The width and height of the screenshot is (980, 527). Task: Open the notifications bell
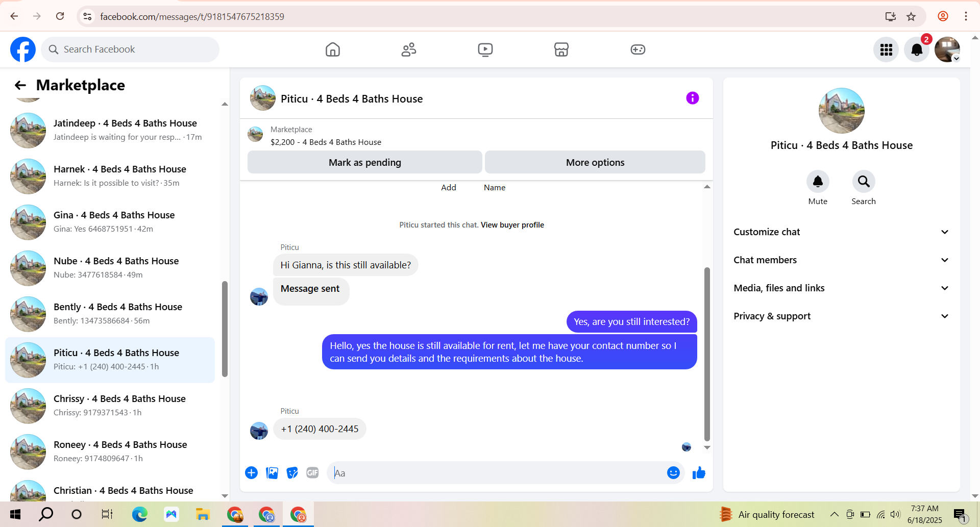917,49
